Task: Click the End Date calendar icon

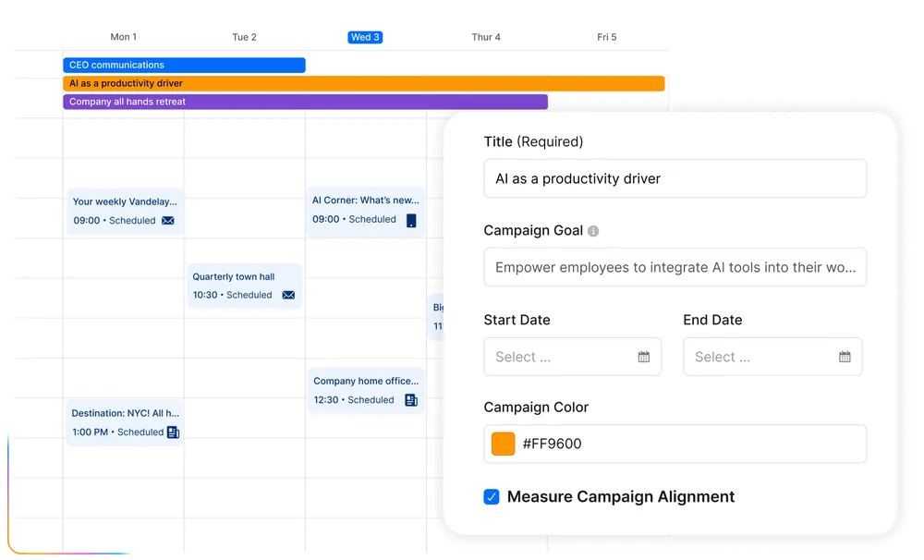Action: tap(844, 356)
